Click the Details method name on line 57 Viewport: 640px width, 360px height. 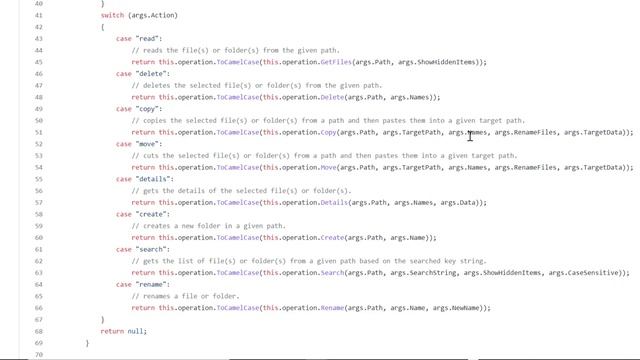(x=334, y=202)
